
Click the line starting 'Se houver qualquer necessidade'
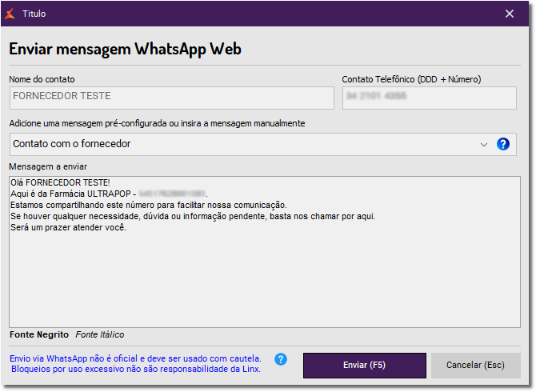click(193, 216)
